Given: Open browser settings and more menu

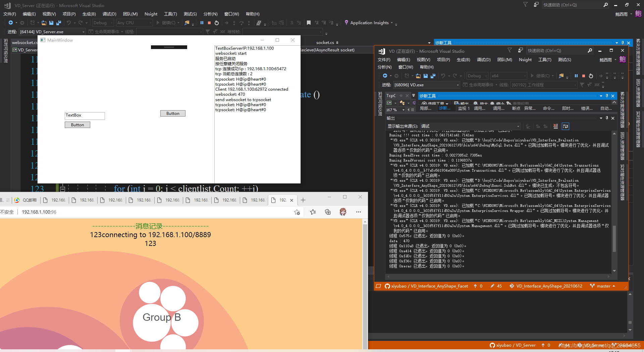Looking at the screenshot, I should tap(358, 212).
